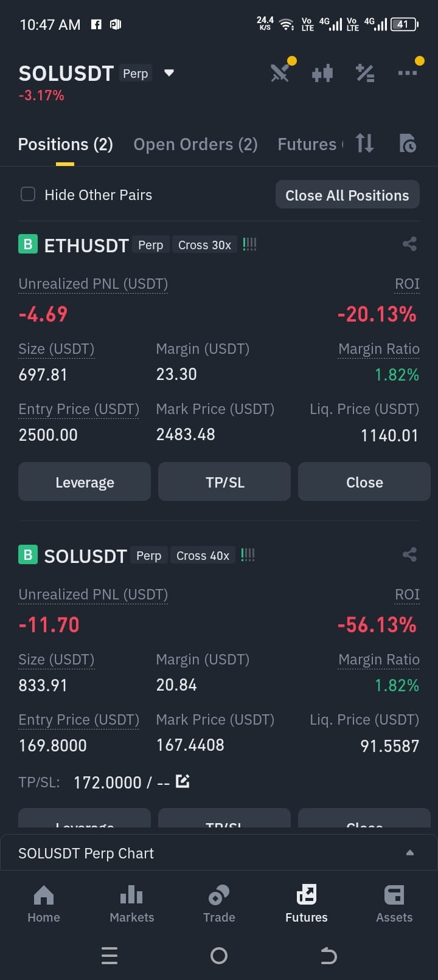Viewport: 438px width, 980px height.
Task: Open the SOLUSDT pair selector dropdown arrow
Action: click(169, 73)
